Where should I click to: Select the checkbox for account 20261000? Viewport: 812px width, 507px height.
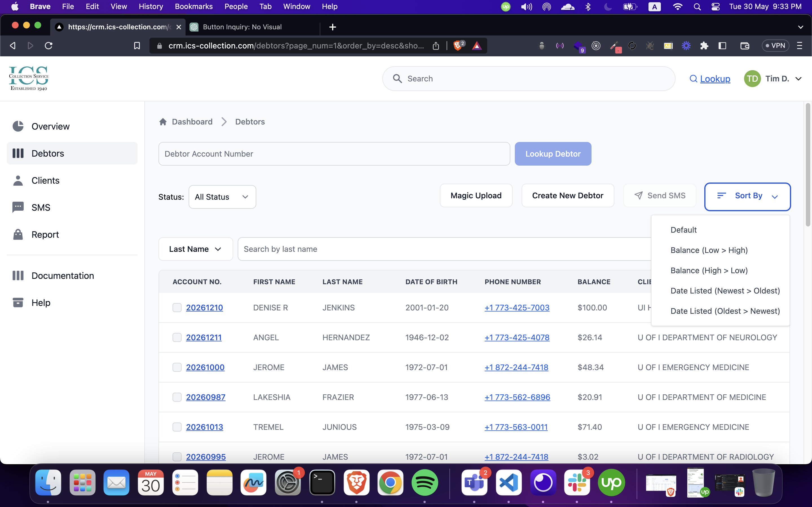click(177, 367)
